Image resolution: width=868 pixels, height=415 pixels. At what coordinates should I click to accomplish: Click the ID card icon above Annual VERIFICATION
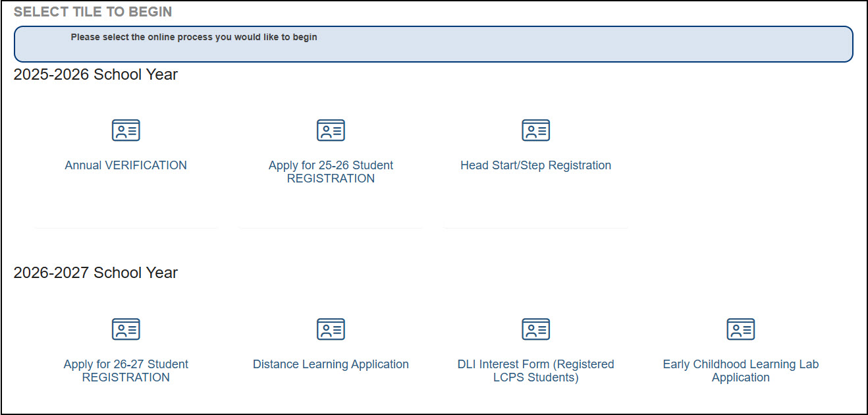click(126, 130)
